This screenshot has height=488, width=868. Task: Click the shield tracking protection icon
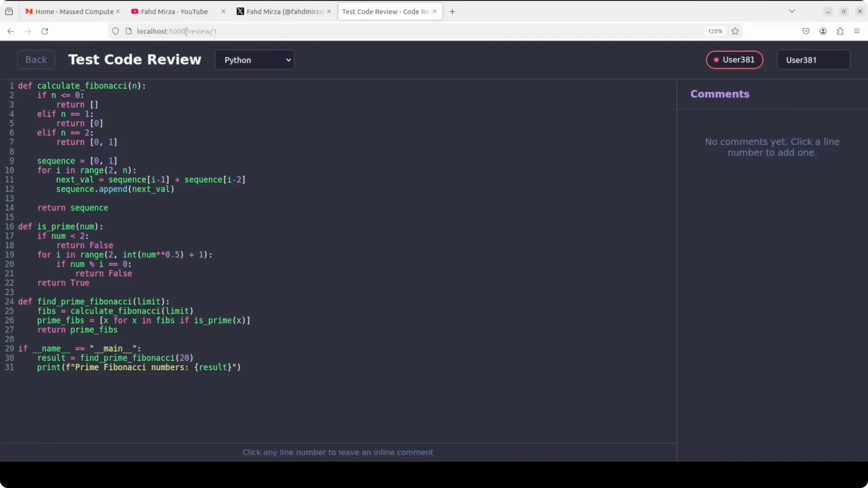pyautogui.click(x=116, y=31)
